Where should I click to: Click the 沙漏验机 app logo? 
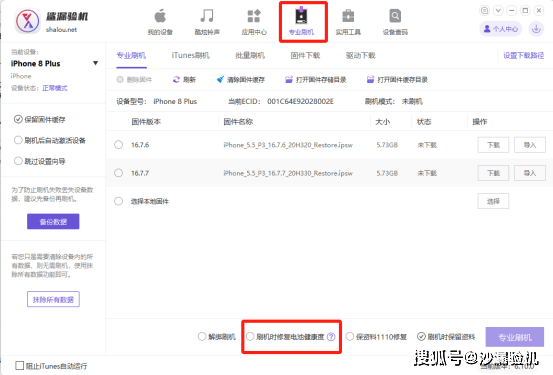click(28, 22)
